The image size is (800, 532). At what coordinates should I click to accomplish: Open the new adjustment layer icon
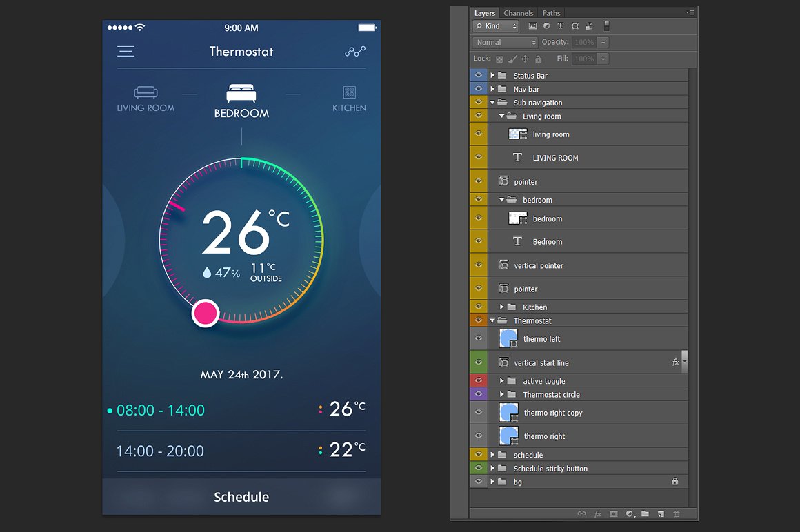coord(630,514)
